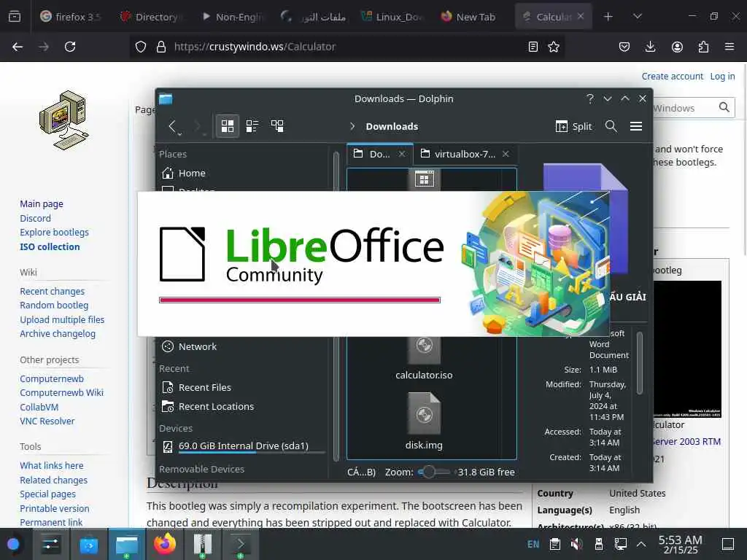
Task: Close the virtualbox-7... tab
Action: tap(506, 154)
